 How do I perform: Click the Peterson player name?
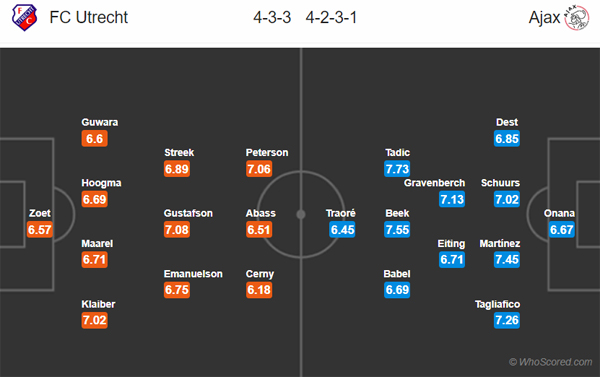coord(267,153)
